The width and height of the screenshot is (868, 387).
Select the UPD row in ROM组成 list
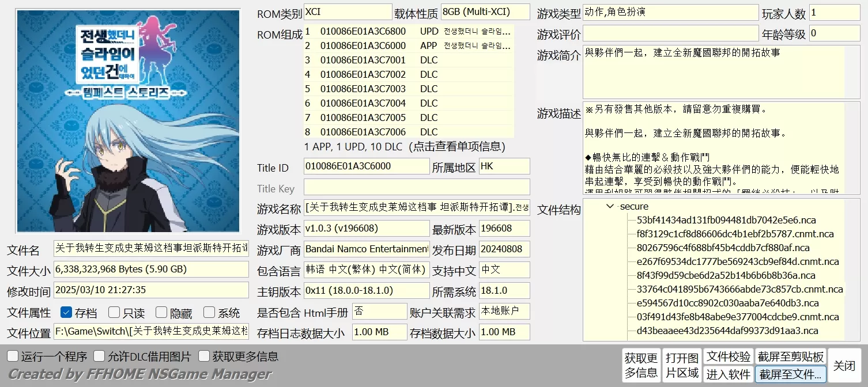[408, 31]
